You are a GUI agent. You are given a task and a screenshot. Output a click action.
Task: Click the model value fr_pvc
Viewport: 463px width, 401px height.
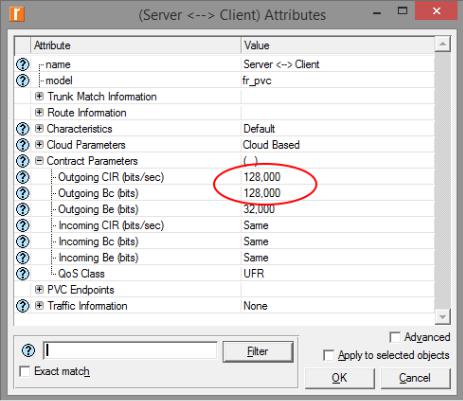tap(257, 81)
